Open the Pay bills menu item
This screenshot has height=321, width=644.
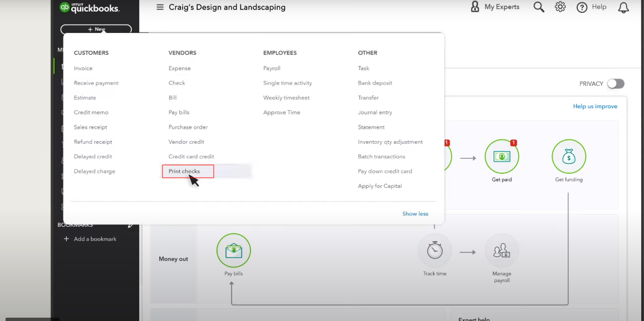[x=179, y=112]
